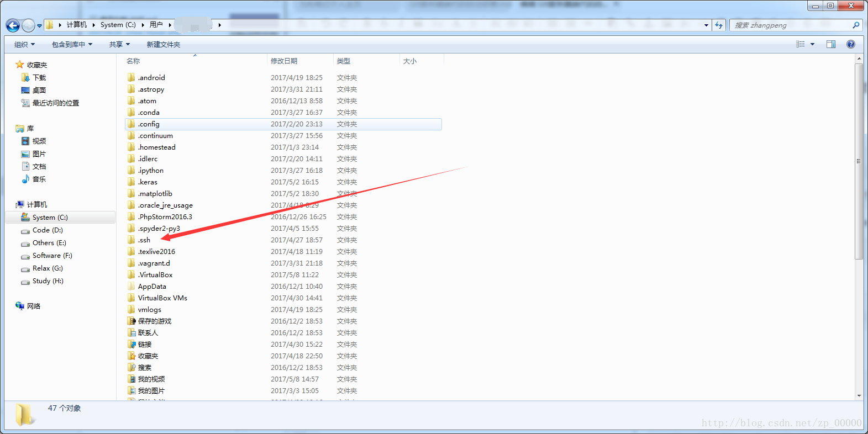868x434 pixels.
Task: Go forward with the forward arrow button
Action: (28, 25)
